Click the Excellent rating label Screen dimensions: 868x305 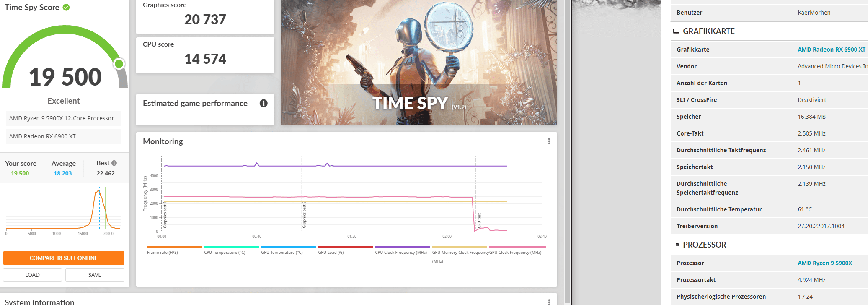tap(64, 101)
